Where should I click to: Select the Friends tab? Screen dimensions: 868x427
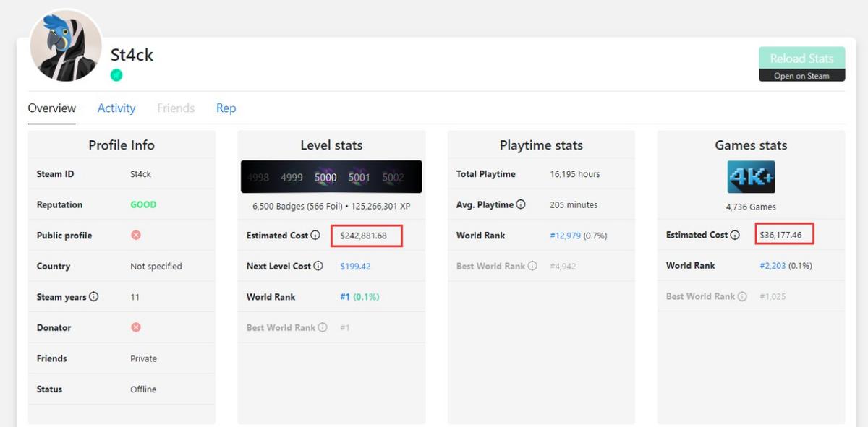tap(176, 108)
